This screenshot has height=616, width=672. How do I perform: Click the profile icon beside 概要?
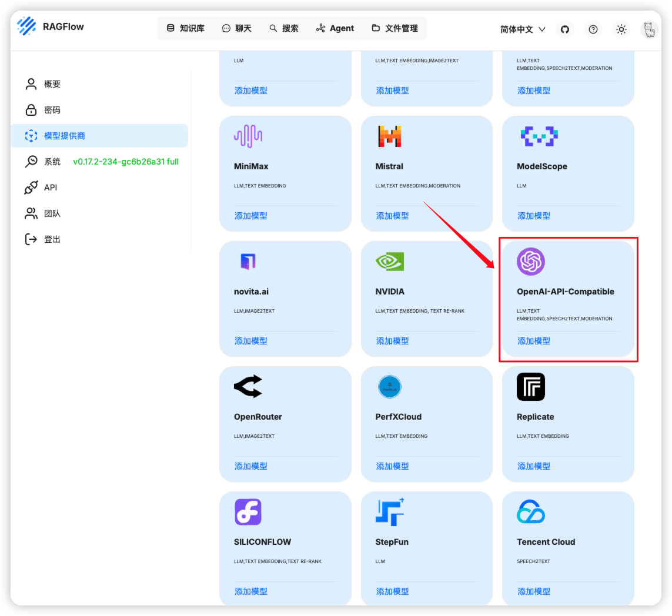31,84
